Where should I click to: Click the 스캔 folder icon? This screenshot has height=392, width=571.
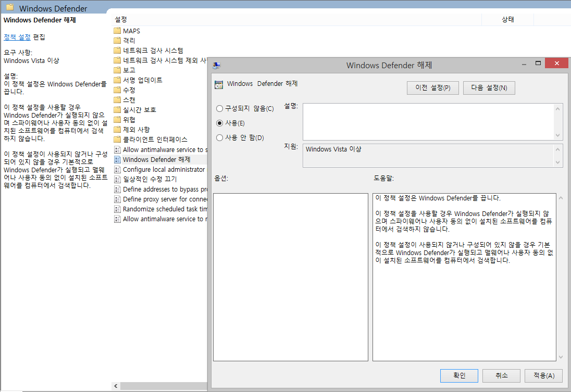(117, 100)
